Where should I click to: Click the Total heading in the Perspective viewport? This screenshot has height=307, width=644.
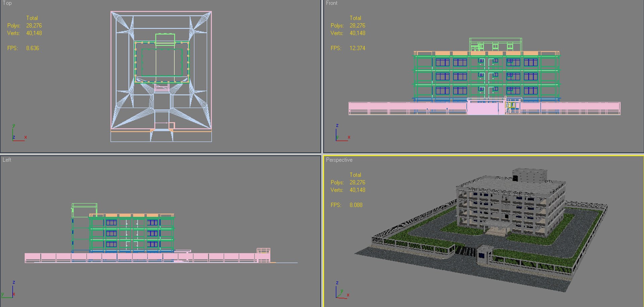coord(355,175)
